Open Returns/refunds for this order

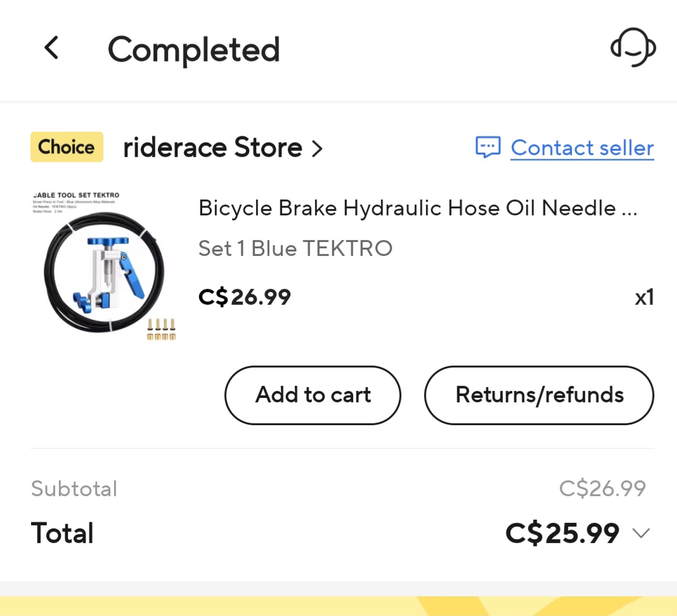[539, 395]
